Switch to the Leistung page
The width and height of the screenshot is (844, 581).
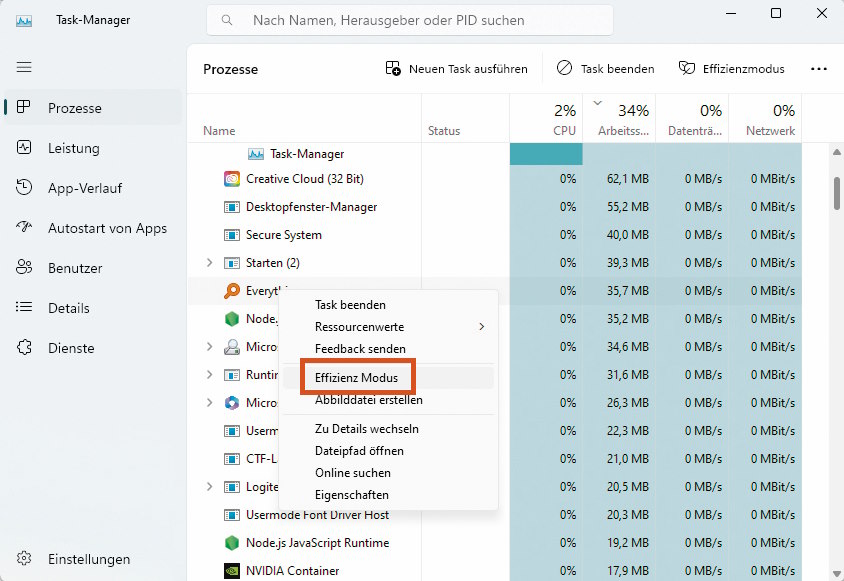pos(93,148)
